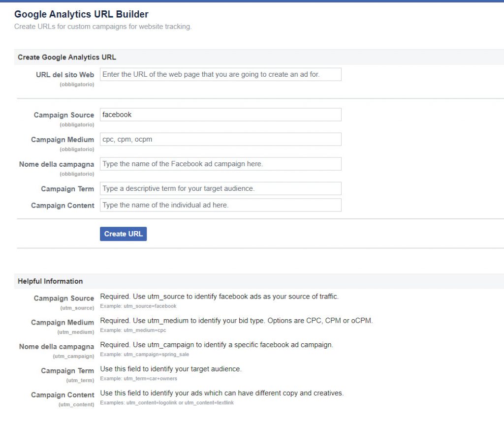
Task: Click the '(utm_source)' label in Helpful Information
Action: click(x=77, y=308)
